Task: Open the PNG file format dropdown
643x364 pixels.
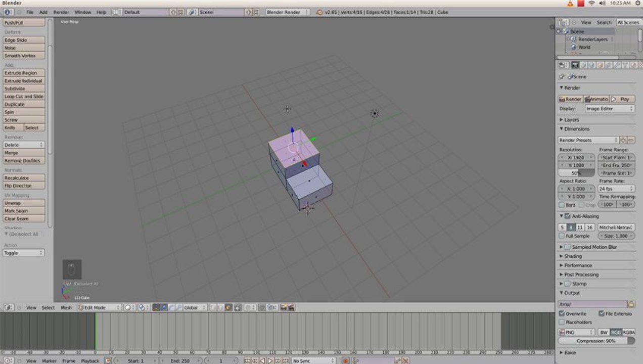Action: pos(577,332)
